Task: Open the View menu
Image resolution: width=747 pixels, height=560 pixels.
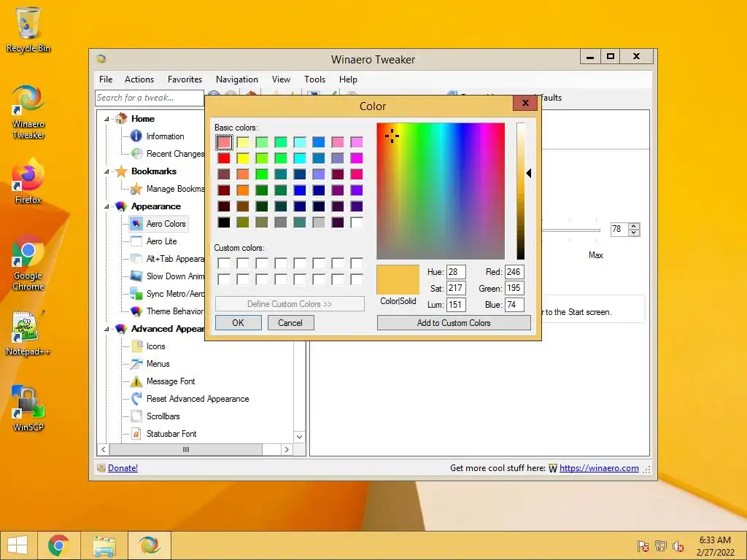Action: point(281,79)
